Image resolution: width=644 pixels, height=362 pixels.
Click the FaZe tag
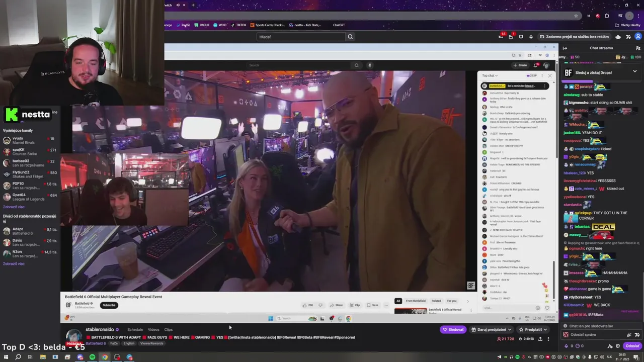click(114, 343)
